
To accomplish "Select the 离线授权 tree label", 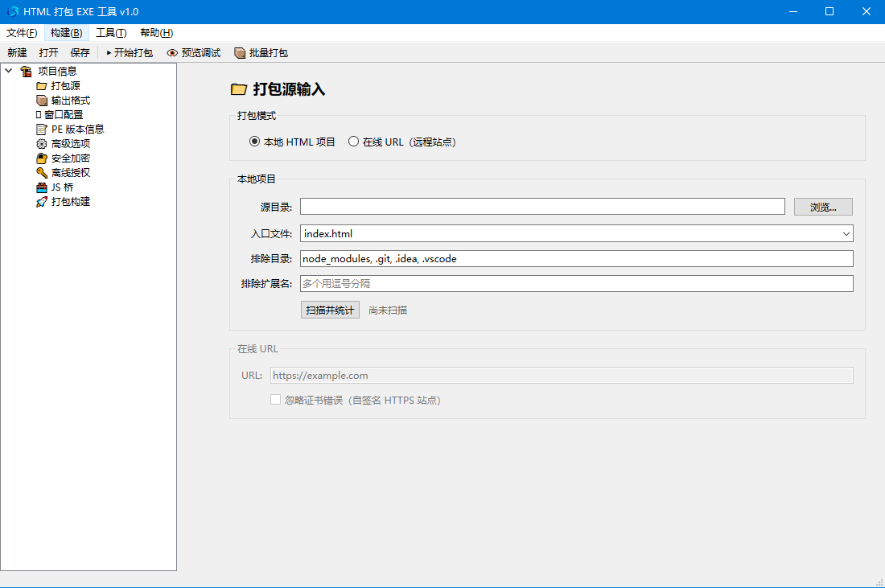I will (x=71, y=173).
